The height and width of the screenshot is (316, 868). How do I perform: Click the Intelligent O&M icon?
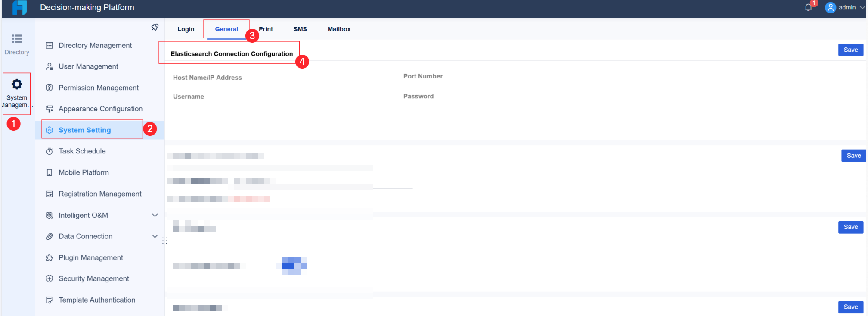50,215
